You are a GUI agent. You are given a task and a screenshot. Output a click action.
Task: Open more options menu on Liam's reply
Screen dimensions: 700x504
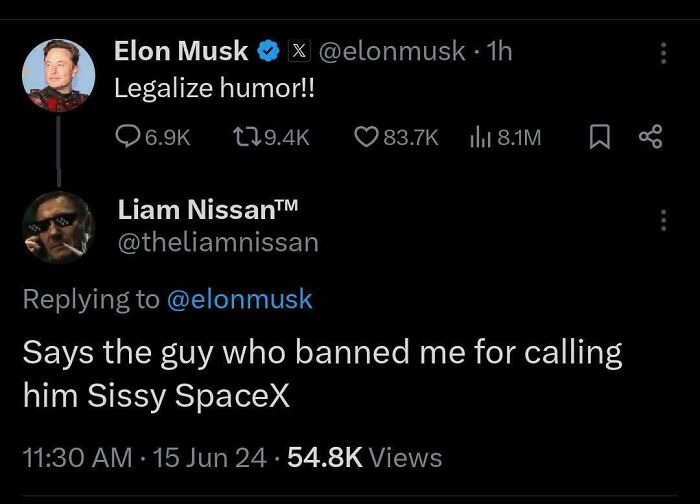pos(662,222)
